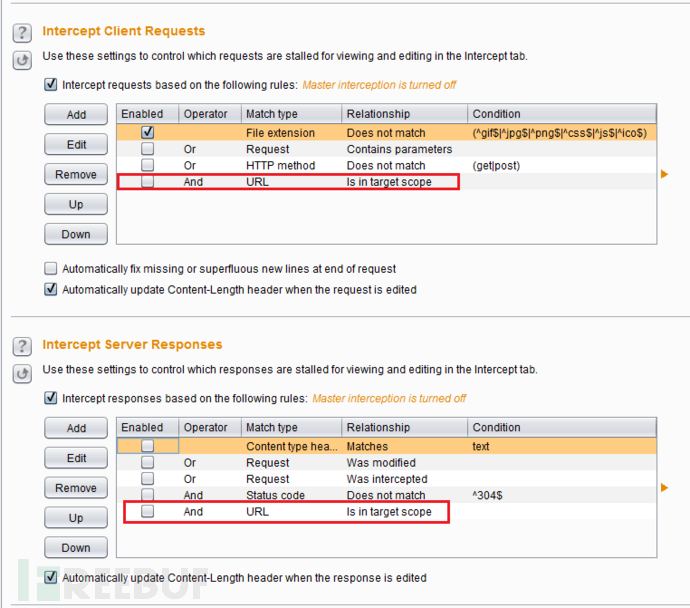Enable the HTTP method rule checkbox
Screen dimensions: 690x608
pos(147,165)
